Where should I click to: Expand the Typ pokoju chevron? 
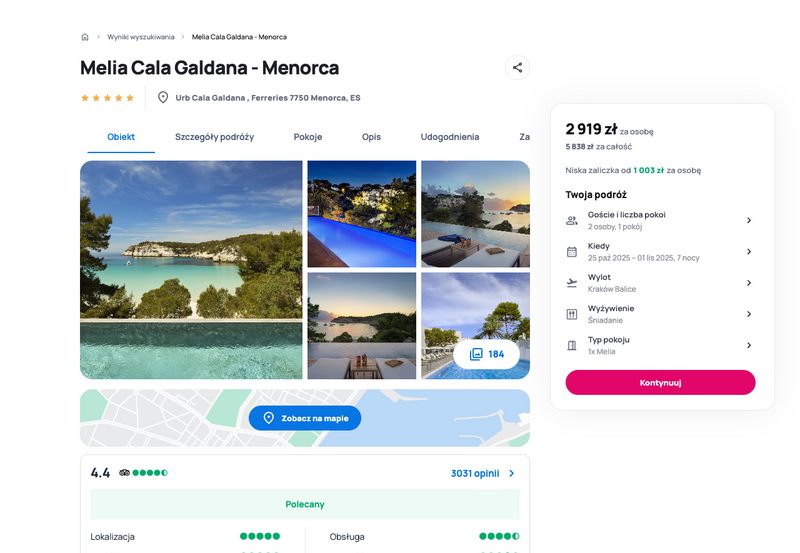749,345
